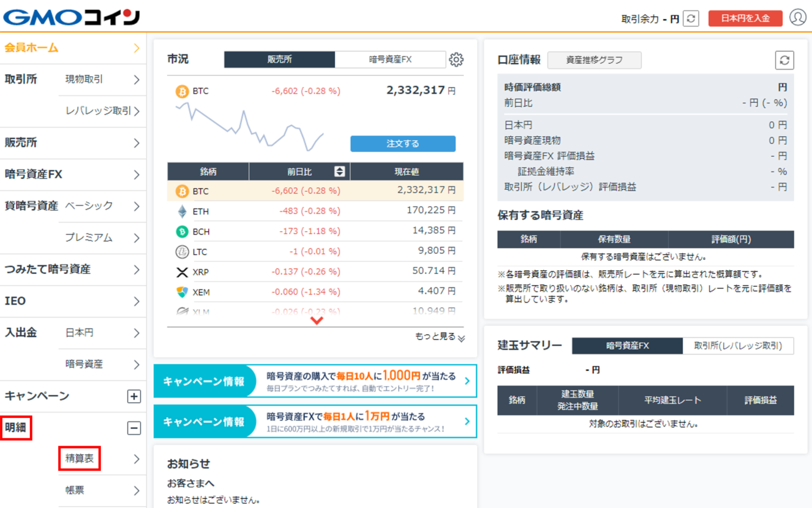Open the 1,000円 campaign banner
The image size is (812, 508).
(315, 381)
